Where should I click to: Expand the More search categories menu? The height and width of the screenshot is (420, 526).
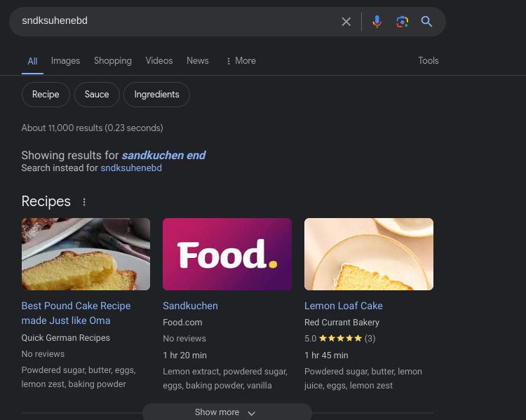[241, 61]
